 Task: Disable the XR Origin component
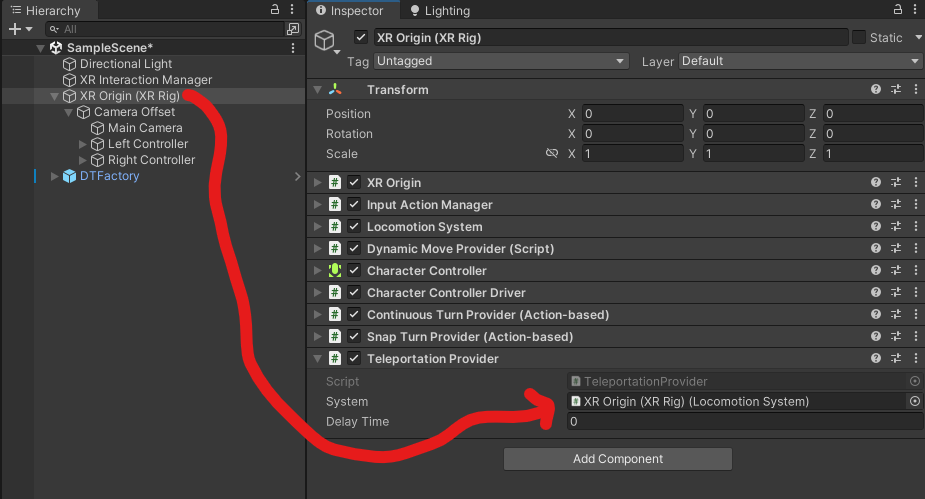(354, 182)
